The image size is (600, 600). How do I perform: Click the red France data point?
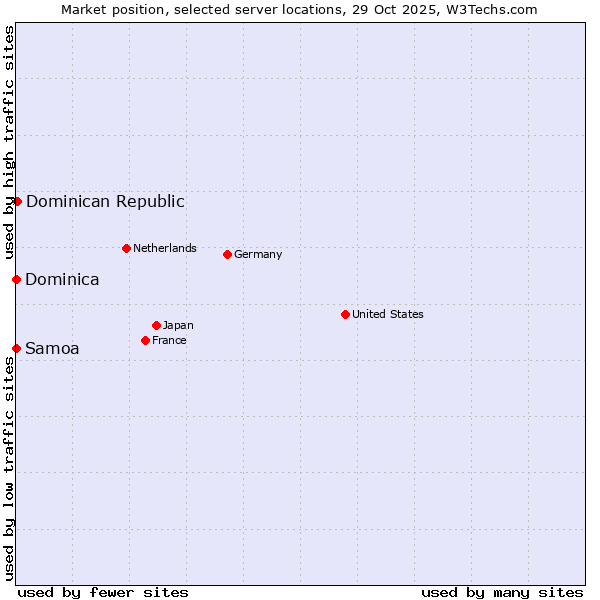[145, 340]
